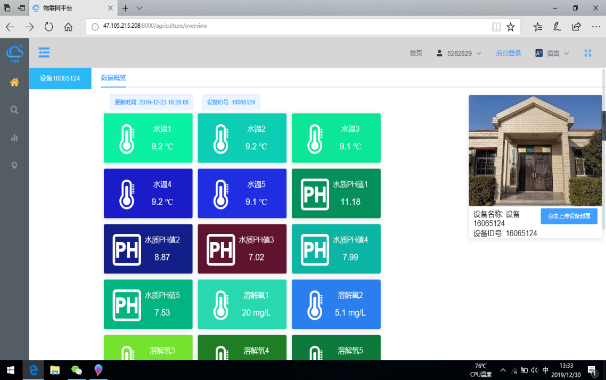This screenshot has width=606, height=380.
Task: Click the device building photo
Action: point(535,150)
